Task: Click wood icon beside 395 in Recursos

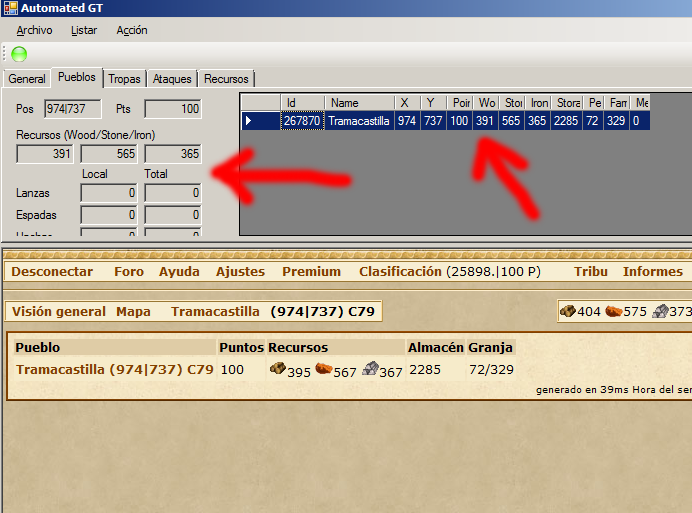Action: [278, 368]
